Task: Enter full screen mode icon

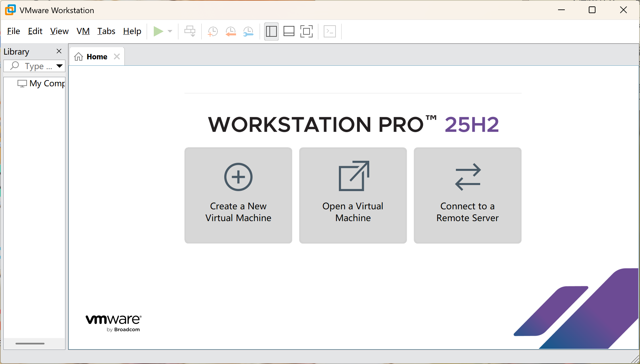Action: (307, 31)
